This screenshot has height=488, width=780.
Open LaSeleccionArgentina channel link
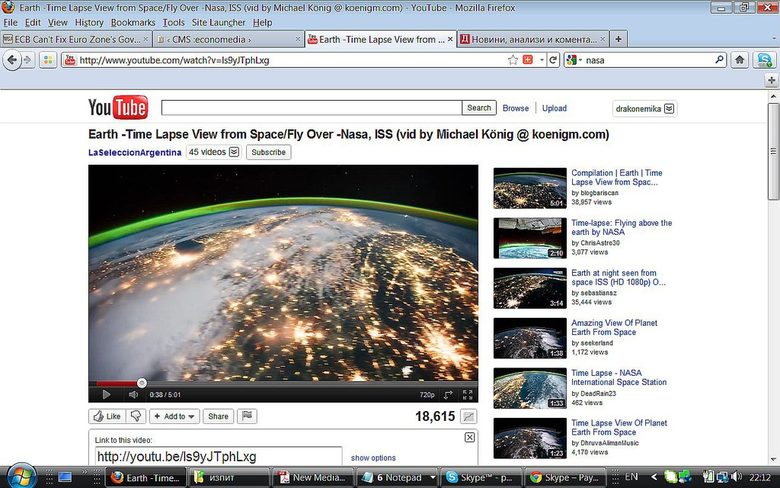click(134, 152)
